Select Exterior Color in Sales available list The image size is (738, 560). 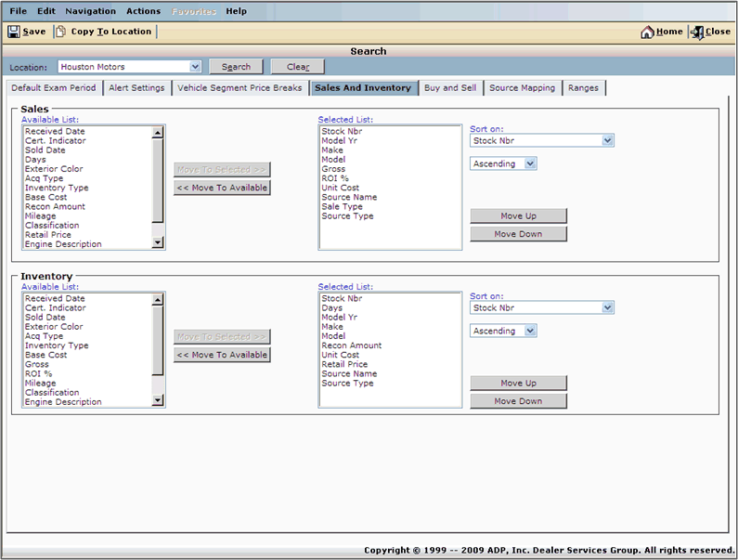pos(54,169)
